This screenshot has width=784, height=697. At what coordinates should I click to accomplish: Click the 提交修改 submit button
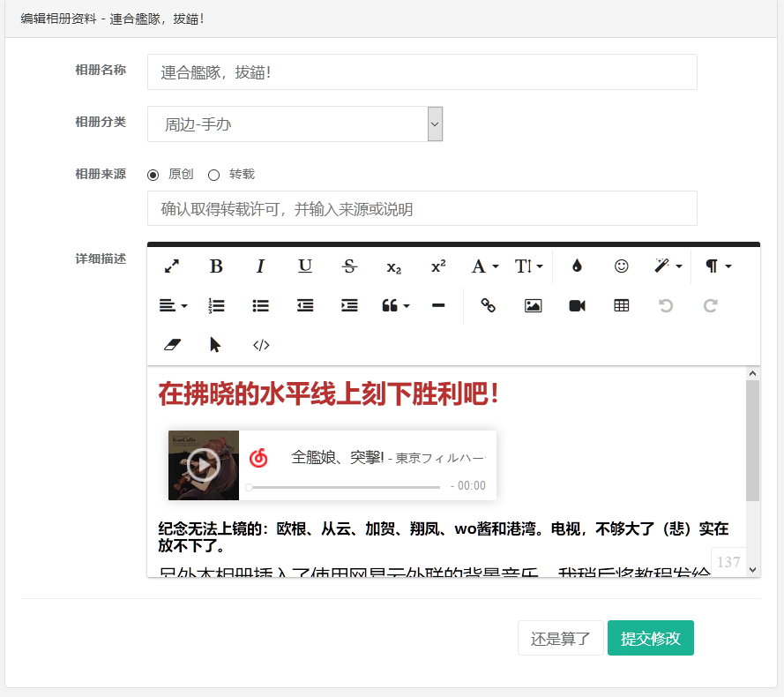tap(650, 639)
